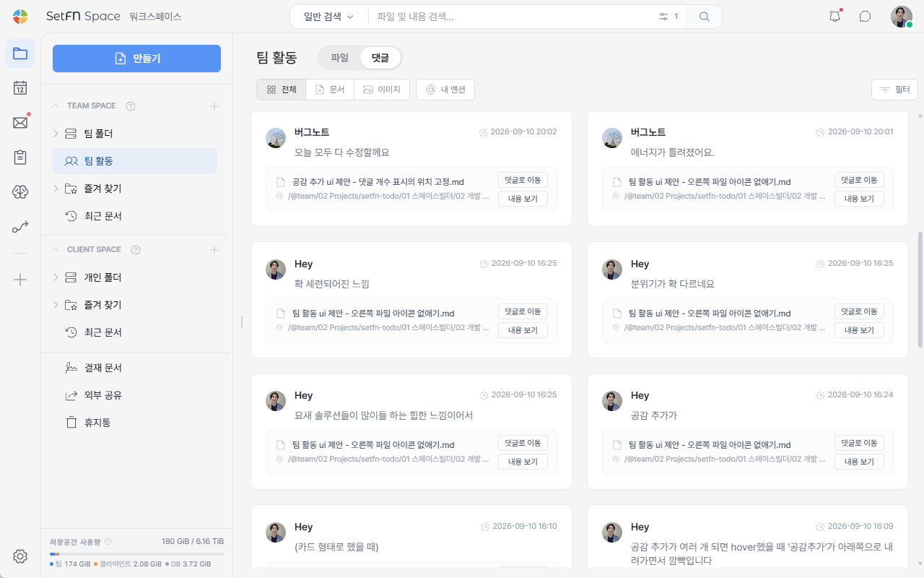Collapse the CLIENT SPACE section

click(x=56, y=250)
